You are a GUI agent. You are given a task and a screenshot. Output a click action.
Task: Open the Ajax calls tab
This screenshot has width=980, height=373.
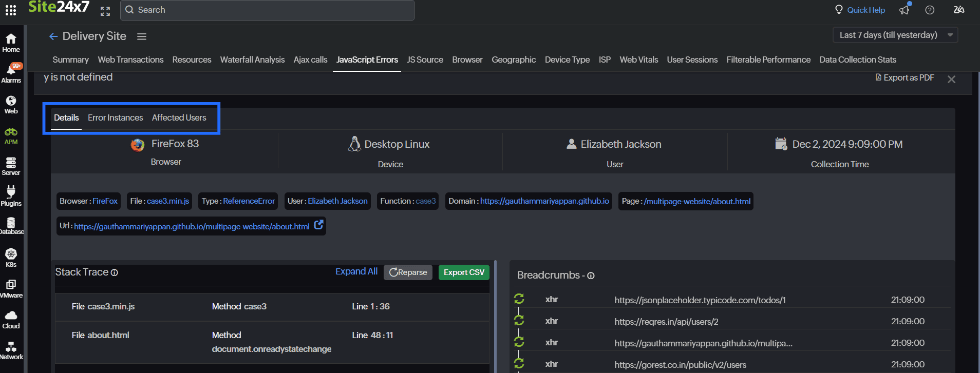pos(310,60)
